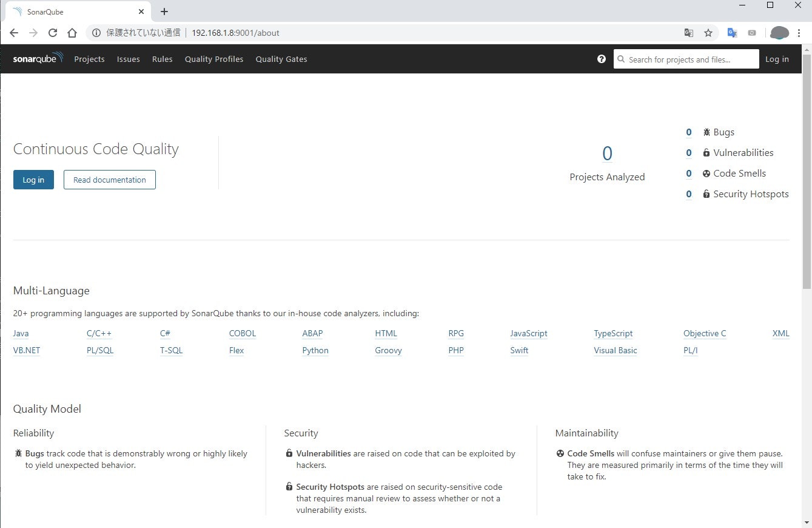This screenshot has height=528, width=812.
Task: Click the Bugs count 0
Action: [x=689, y=132]
